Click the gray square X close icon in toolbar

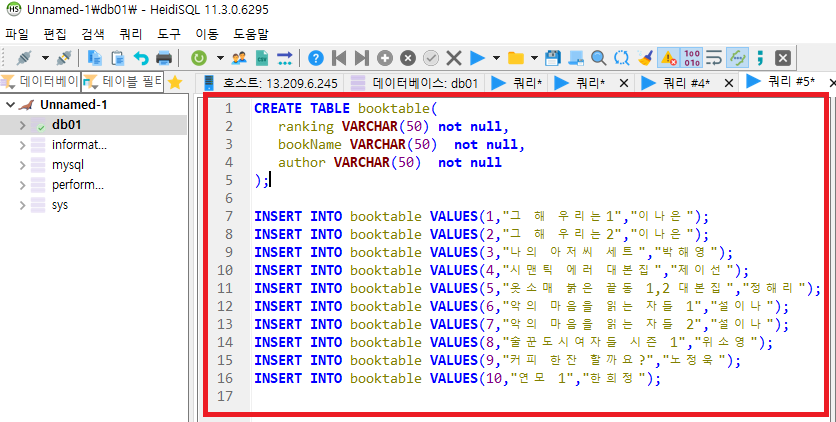tap(782, 58)
